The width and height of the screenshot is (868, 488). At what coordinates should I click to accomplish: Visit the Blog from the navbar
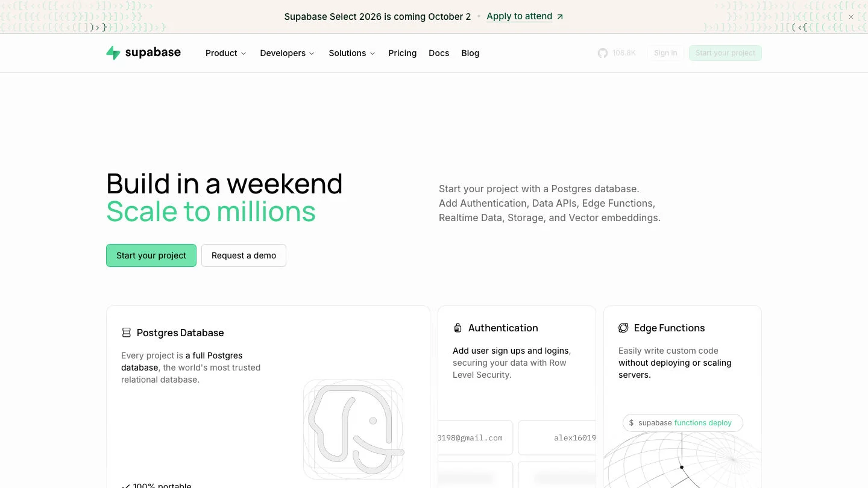470,53
